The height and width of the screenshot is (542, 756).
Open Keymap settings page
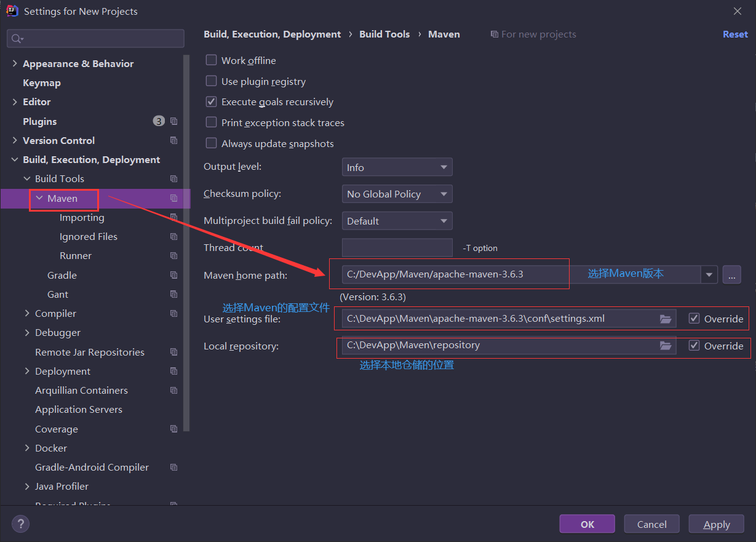(x=41, y=83)
